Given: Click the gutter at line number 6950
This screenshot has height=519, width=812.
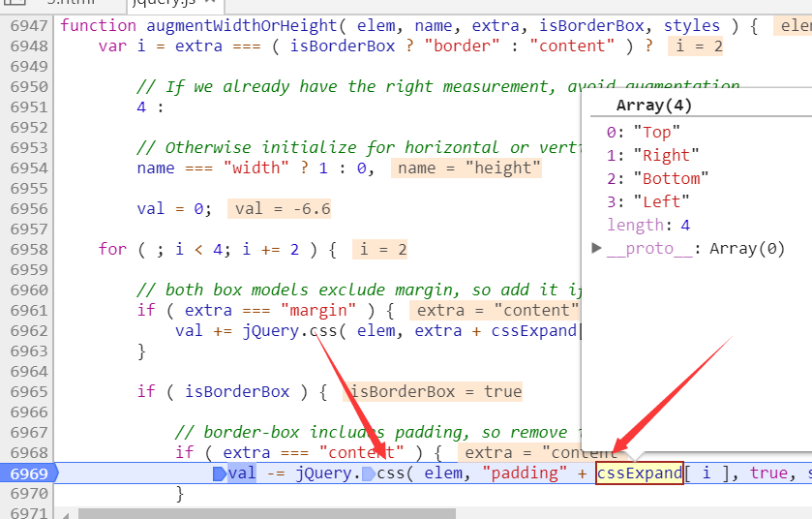Looking at the screenshot, I should point(29,86).
